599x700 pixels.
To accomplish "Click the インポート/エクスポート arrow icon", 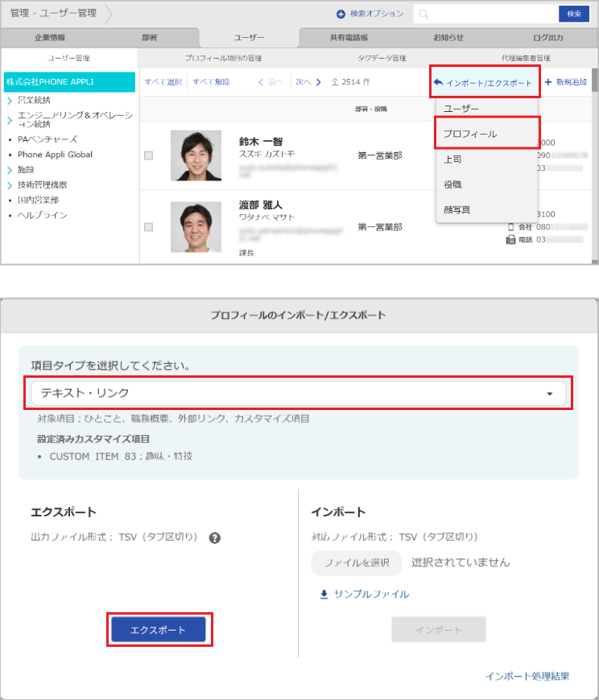I will point(438,82).
